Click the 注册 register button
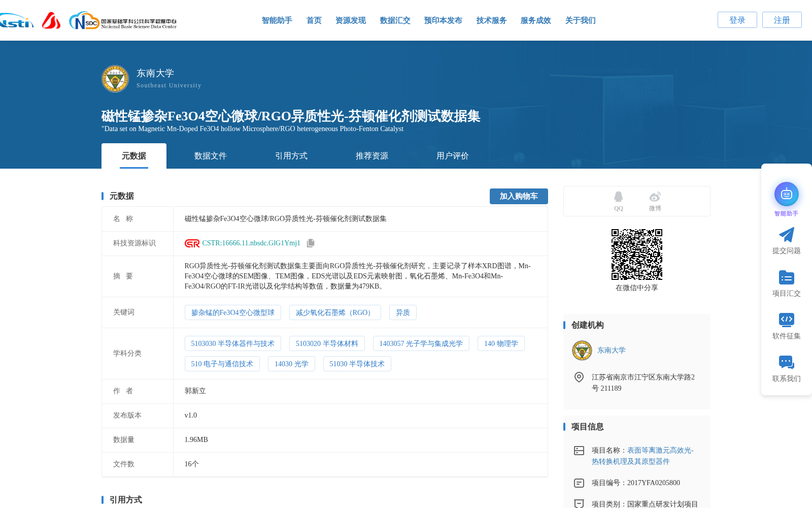 point(782,20)
